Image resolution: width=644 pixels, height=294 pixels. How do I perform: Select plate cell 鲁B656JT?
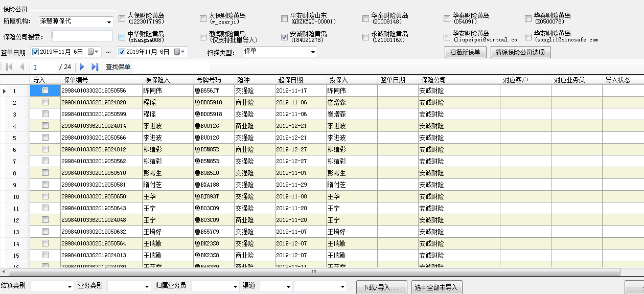point(214,91)
